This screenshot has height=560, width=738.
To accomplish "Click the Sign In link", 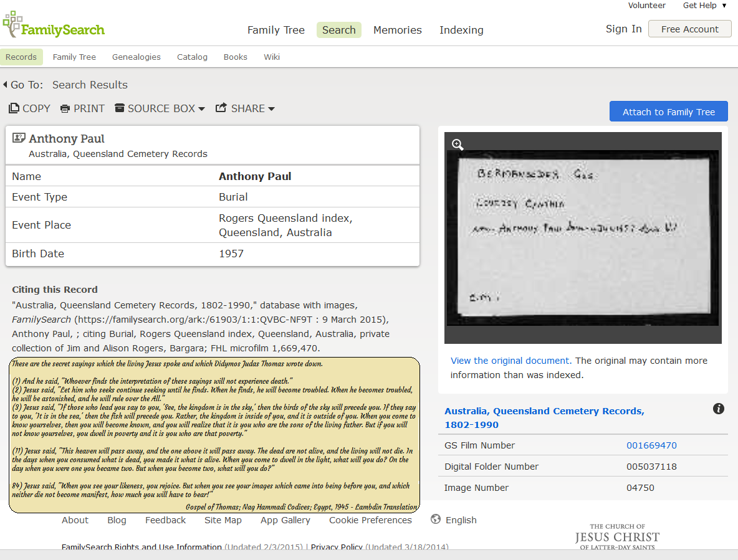I will click(x=624, y=29).
